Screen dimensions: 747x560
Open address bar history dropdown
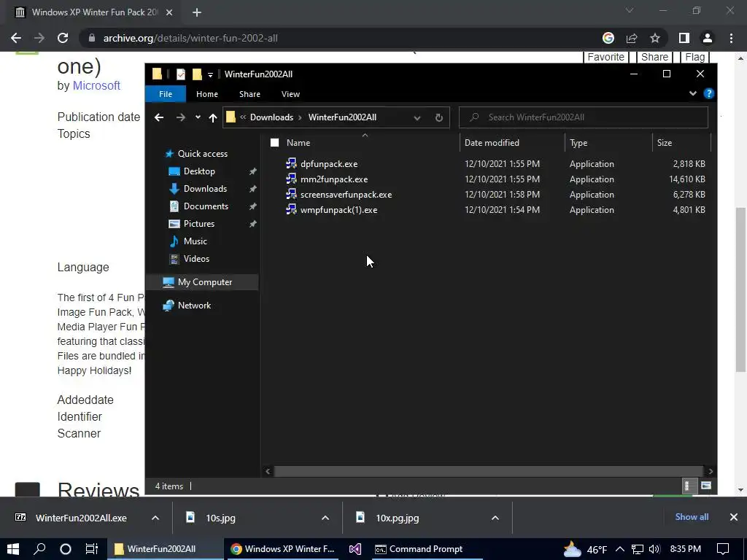[x=417, y=117]
